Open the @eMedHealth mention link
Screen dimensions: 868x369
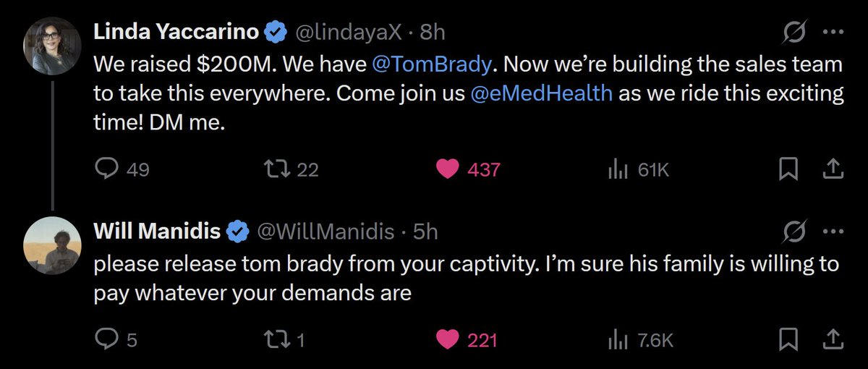541,94
